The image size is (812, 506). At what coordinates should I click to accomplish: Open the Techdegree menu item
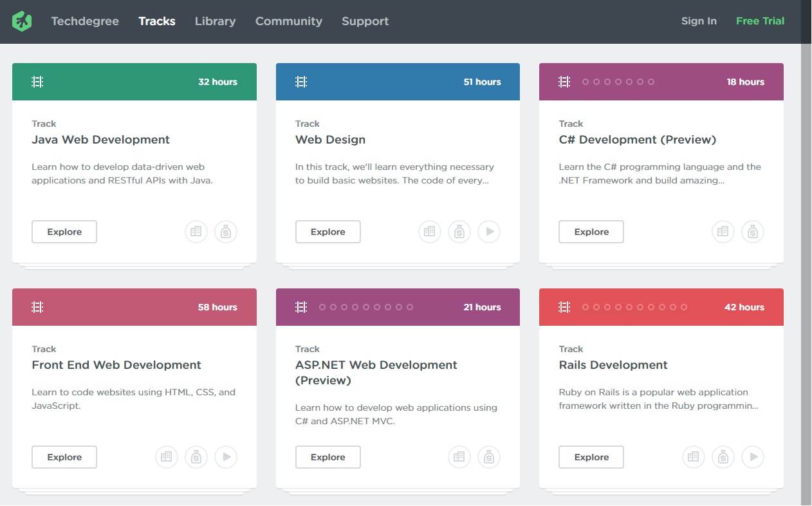tap(85, 21)
